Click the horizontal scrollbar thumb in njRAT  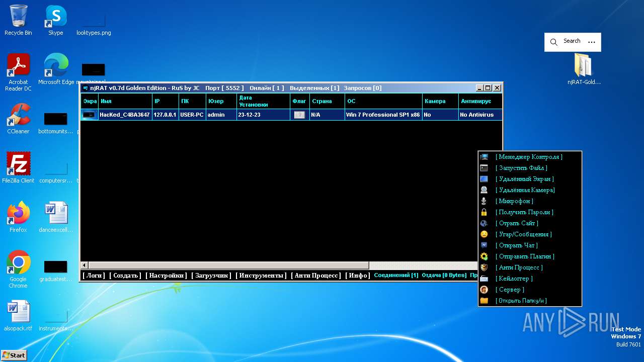click(x=228, y=265)
